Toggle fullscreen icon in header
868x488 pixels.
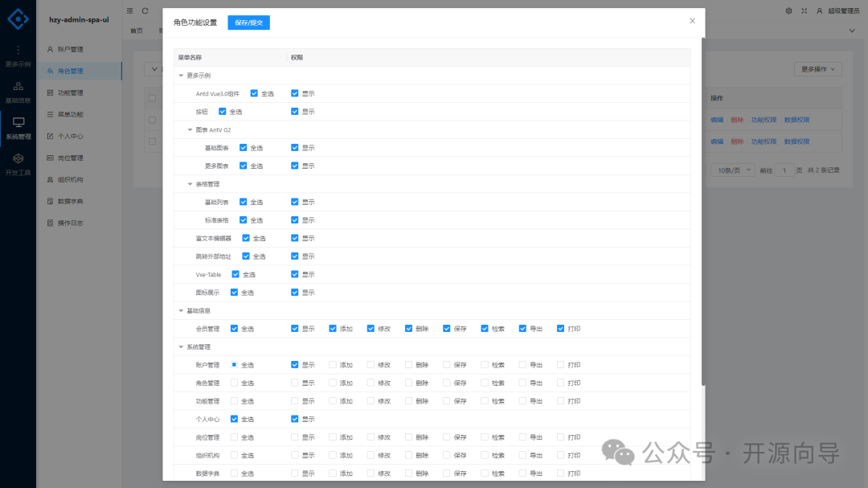tap(805, 10)
